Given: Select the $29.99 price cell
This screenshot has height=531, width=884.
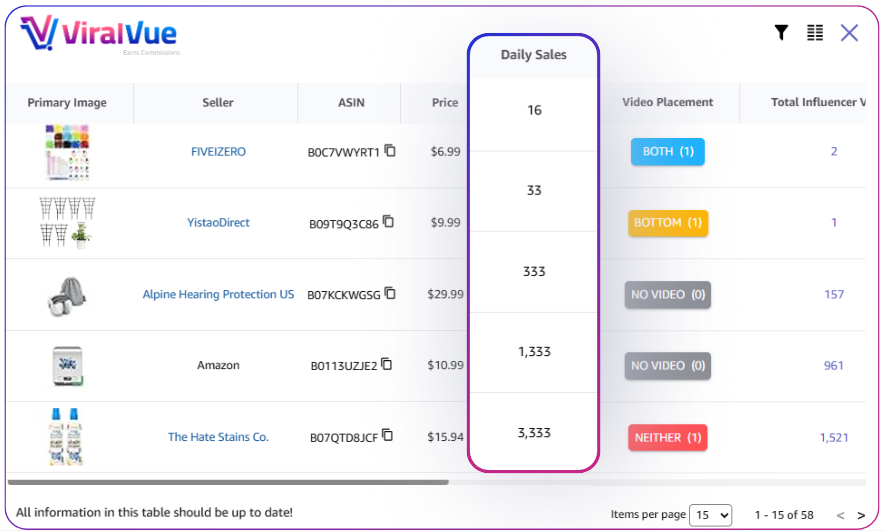Looking at the screenshot, I should [x=445, y=294].
